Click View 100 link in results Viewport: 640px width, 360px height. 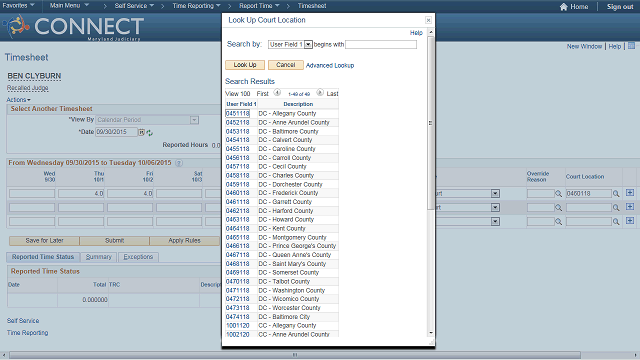coord(238,94)
